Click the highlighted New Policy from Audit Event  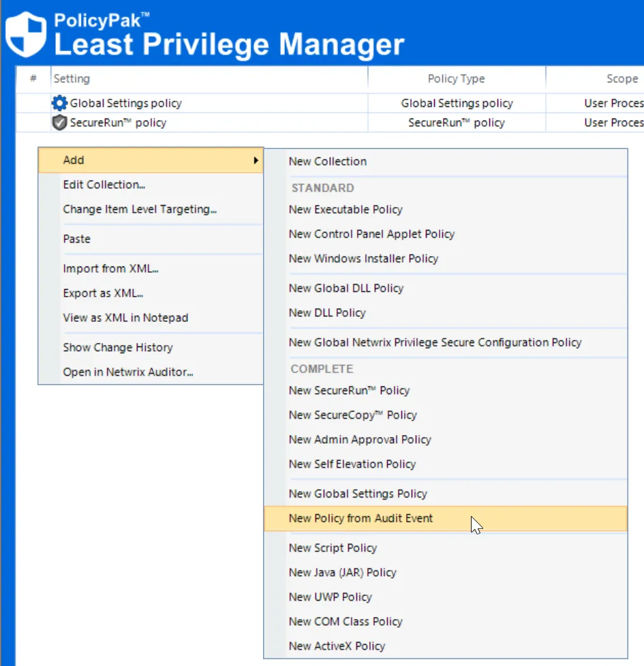[x=361, y=518]
